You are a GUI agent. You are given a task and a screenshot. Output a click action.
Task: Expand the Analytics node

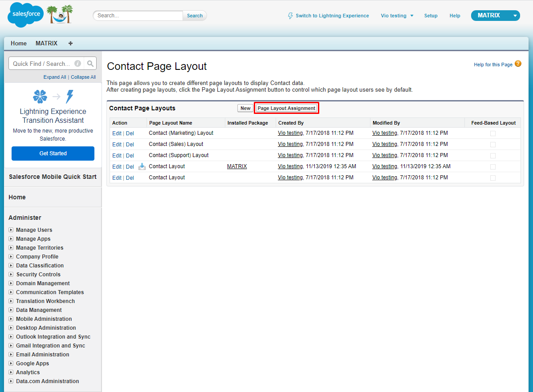pyautogui.click(x=11, y=372)
